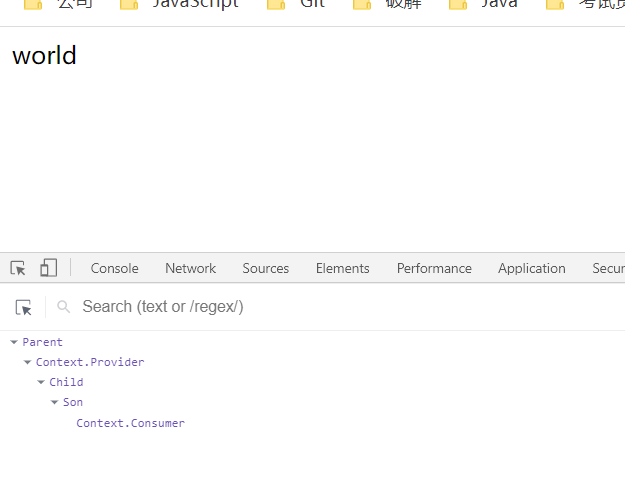The width and height of the screenshot is (625, 495).
Task: Collapse the Context.Provider node arrow
Action: click(28, 362)
